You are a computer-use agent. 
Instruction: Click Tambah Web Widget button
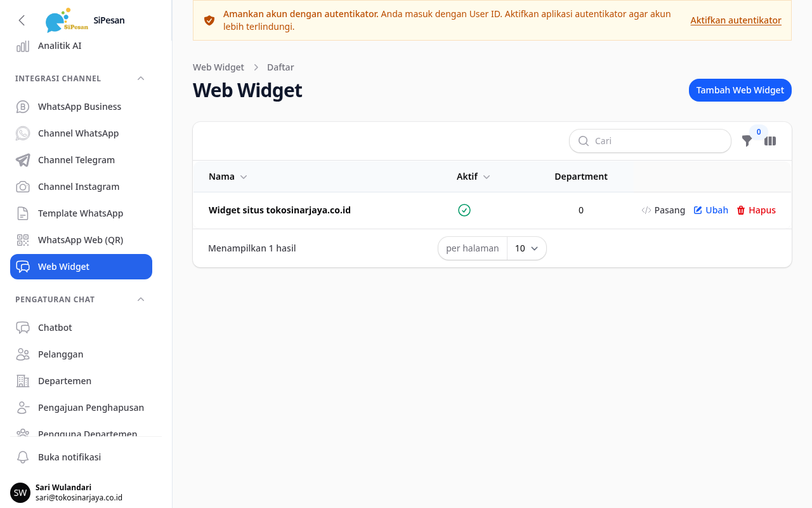point(740,90)
